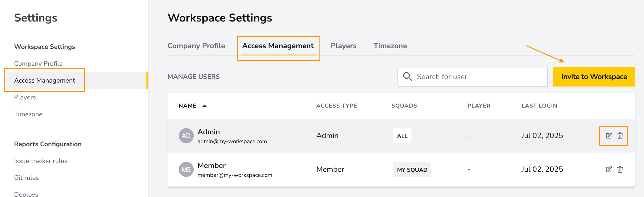This screenshot has width=644, height=197.
Task: Sort by the NAME column header
Action: tap(188, 106)
